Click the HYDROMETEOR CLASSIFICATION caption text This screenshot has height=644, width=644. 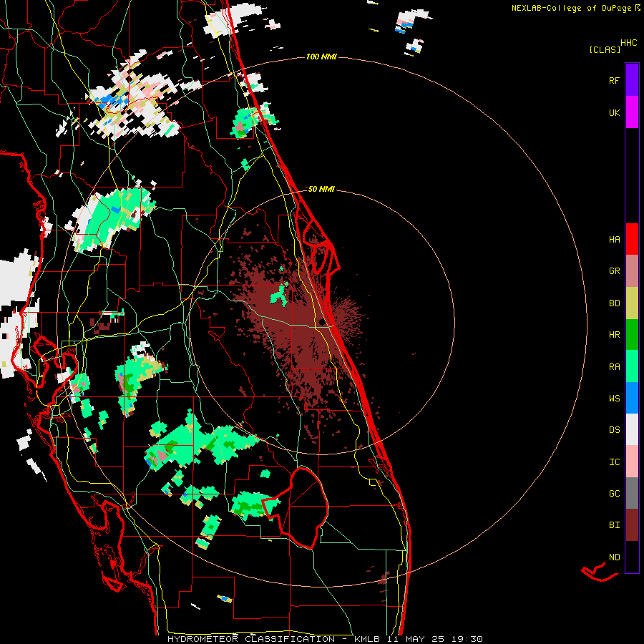251,639
